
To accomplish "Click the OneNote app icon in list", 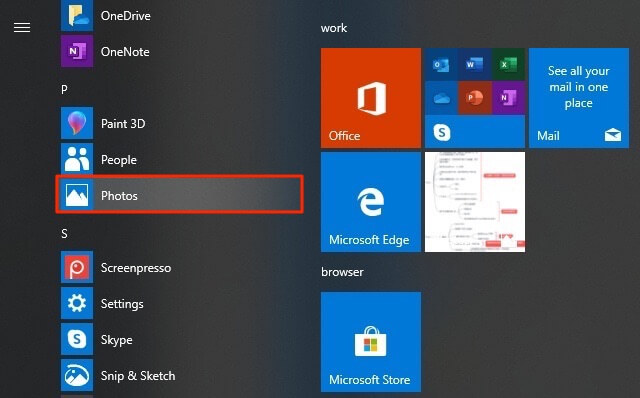I will [x=77, y=51].
